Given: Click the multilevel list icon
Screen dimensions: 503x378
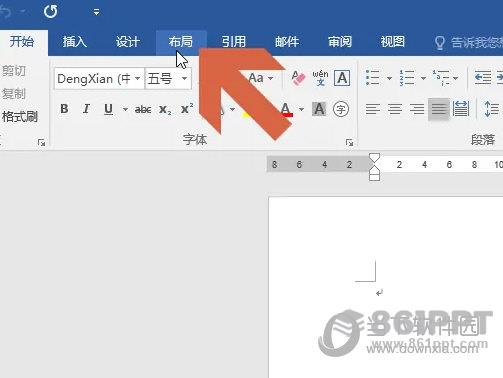Looking at the screenshot, I should pyautogui.click(x=441, y=78).
